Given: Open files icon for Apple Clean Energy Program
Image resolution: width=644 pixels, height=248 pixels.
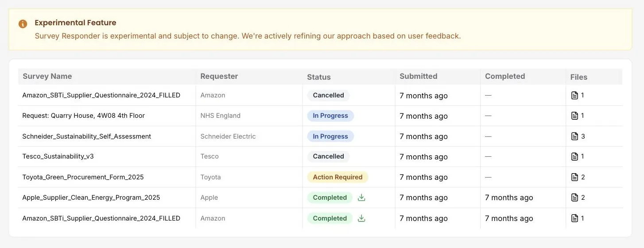Looking at the screenshot, I should (x=574, y=198).
